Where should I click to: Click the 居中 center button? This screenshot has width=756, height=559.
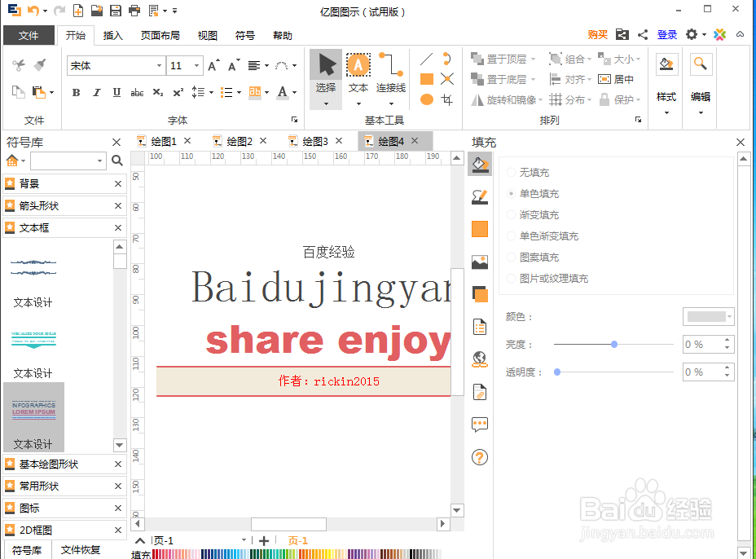pos(616,79)
